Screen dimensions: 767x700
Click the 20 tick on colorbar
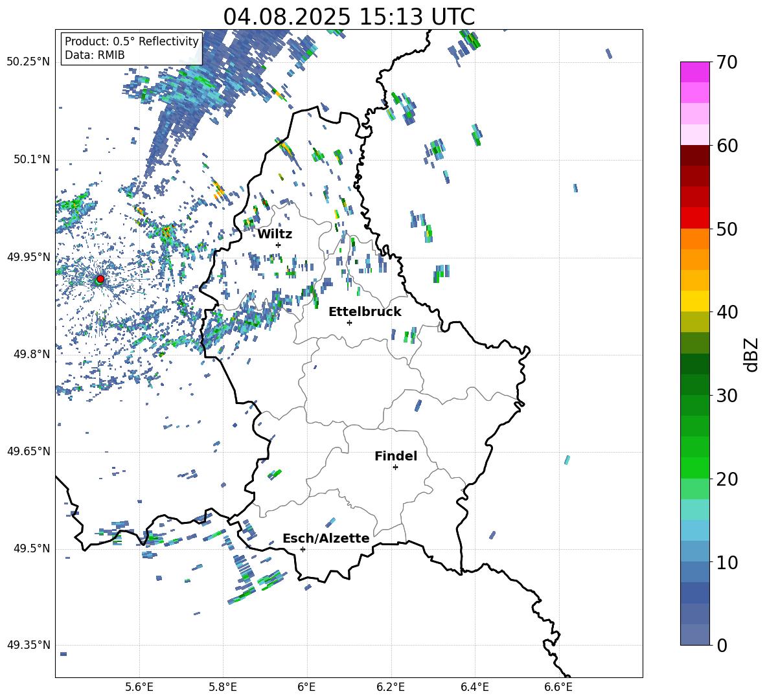tap(727, 479)
